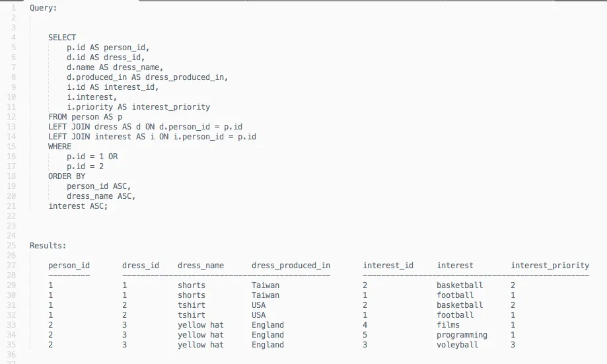This screenshot has height=364, width=607.
Task: Click the "voleyball" interest value
Action: pos(457,345)
